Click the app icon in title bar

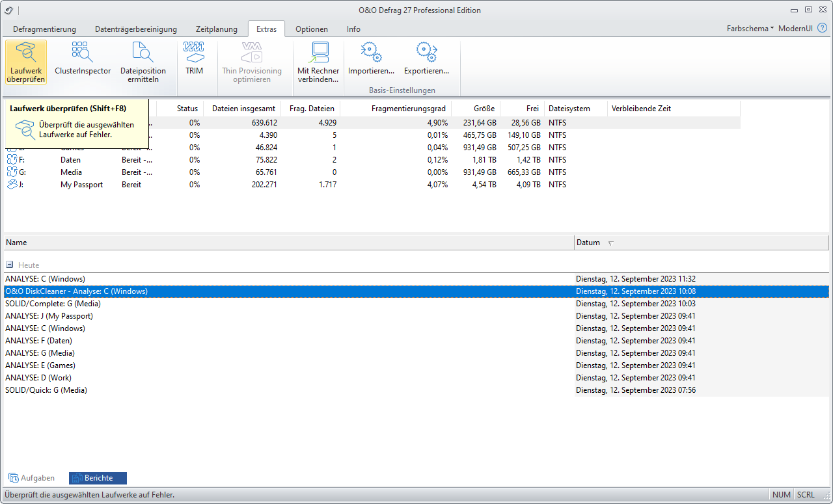coord(8,10)
